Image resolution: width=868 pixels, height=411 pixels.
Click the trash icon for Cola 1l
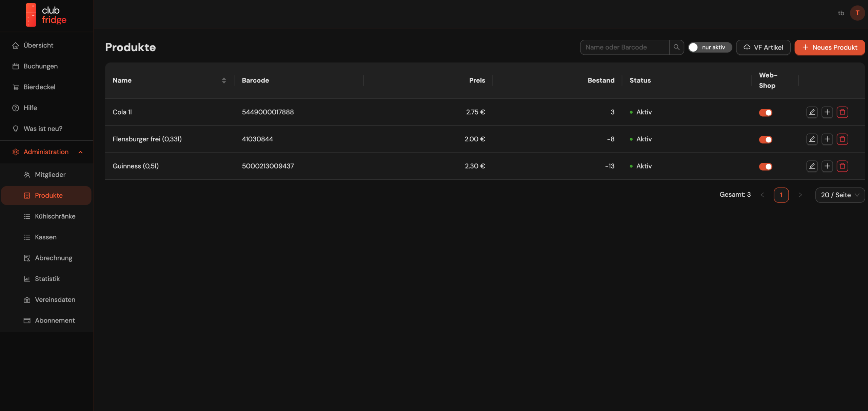[842, 112]
